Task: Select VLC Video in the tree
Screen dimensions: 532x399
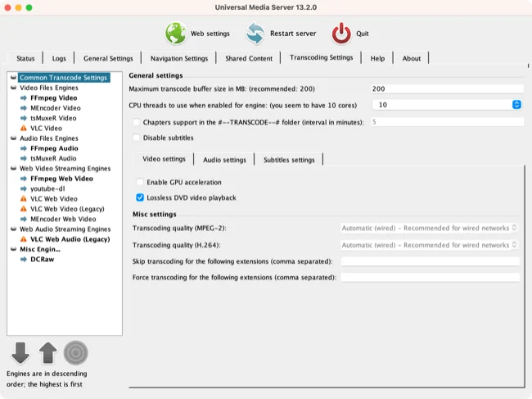Action: pyautogui.click(x=46, y=129)
